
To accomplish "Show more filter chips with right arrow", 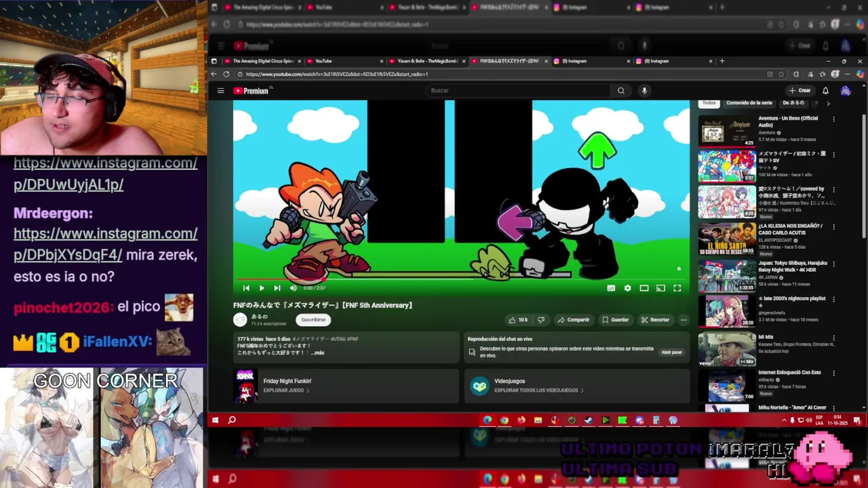I will [x=827, y=103].
